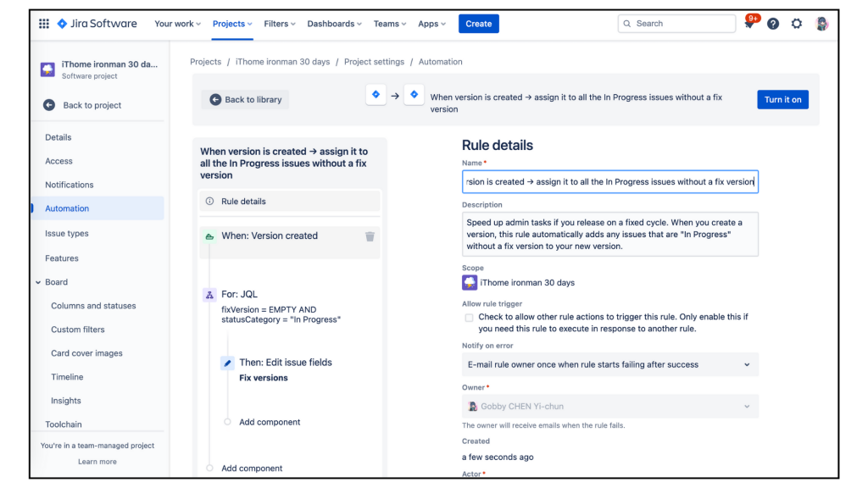868x488 pixels.
Task: Click the Turn it on button
Action: [x=782, y=100]
